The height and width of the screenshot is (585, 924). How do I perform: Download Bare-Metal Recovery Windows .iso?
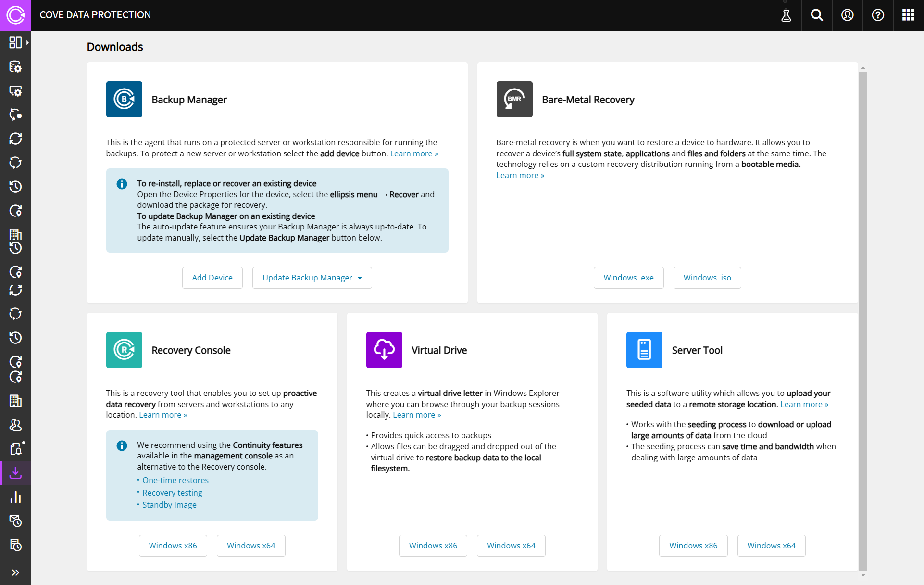(x=707, y=278)
